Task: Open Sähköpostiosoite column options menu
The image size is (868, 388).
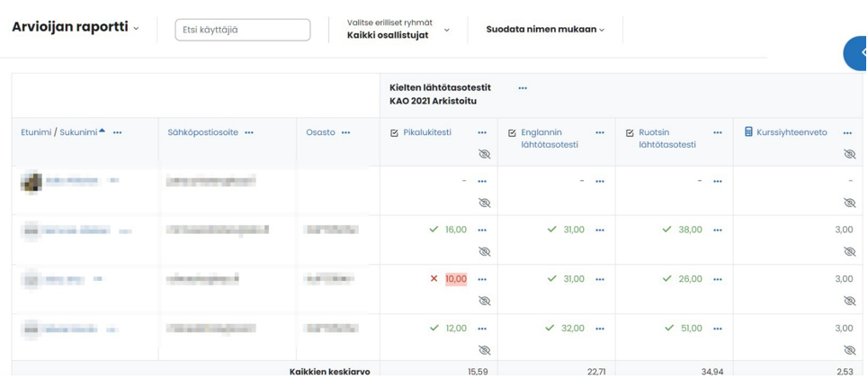Action: click(x=249, y=133)
